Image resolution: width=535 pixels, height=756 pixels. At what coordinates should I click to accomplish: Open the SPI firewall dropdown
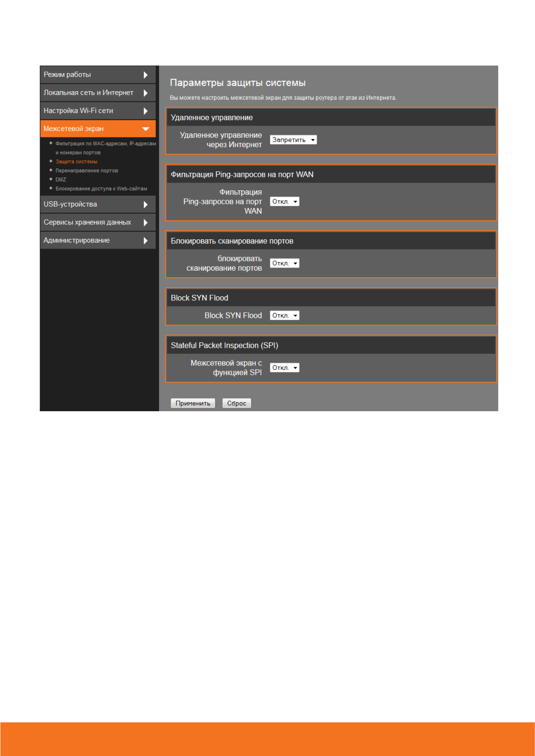tap(284, 368)
